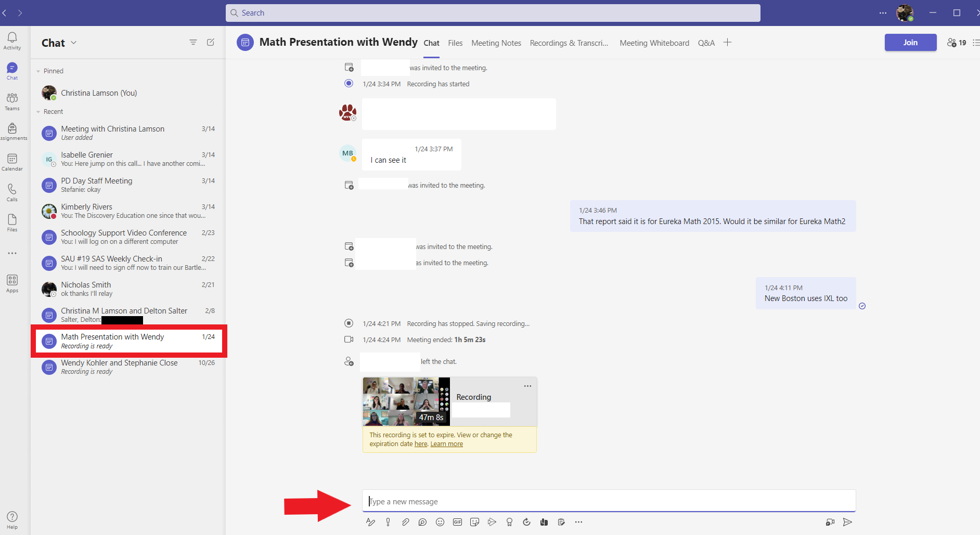Collapse the Pinned chats section
Viewport: 980px width, 535px height.
click(38, 71)
